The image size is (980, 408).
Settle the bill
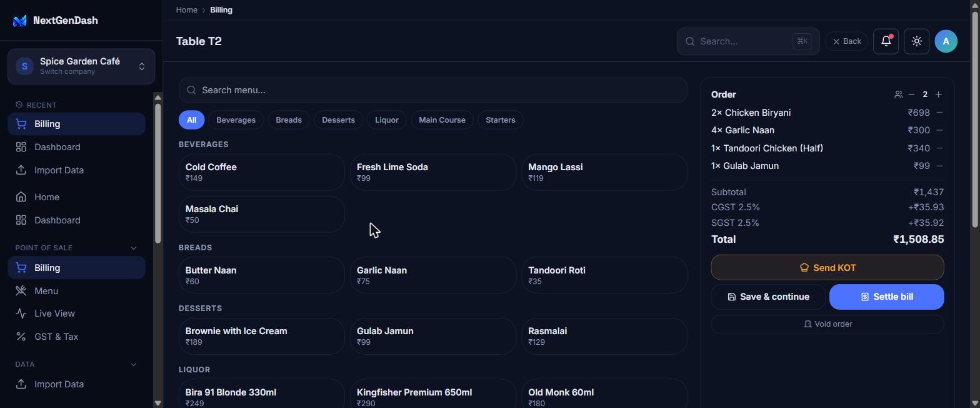click(x=886, y=297)
